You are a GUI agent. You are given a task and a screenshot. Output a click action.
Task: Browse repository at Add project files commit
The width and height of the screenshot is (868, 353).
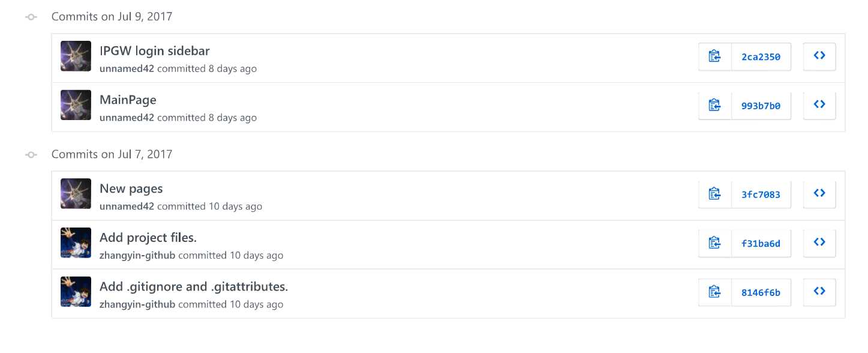pos(819,243)
